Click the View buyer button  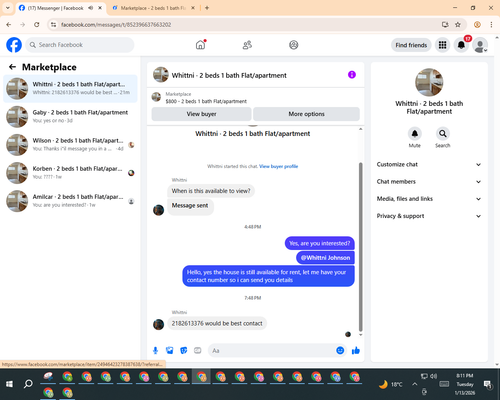point(201,114)
